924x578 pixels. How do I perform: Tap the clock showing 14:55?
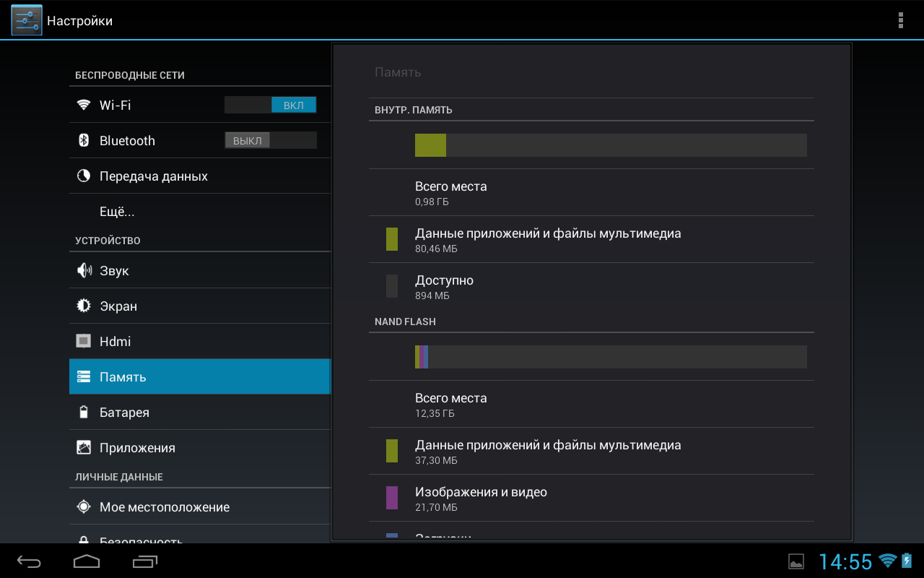coord(845,561)
